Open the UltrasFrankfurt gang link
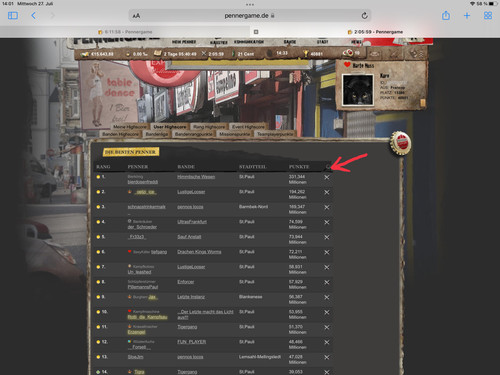The width and height of the screenshot is (500, 375). click(x=192, y=222)
